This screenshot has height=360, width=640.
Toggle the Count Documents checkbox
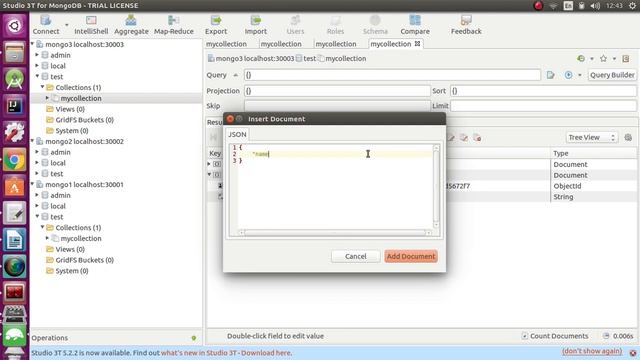(x=524, y=336)
